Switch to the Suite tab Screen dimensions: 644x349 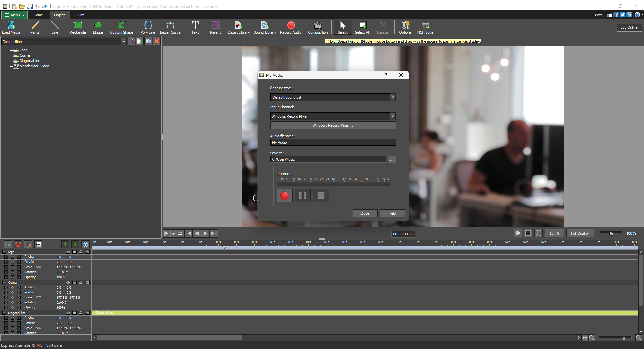pos(80,15)
